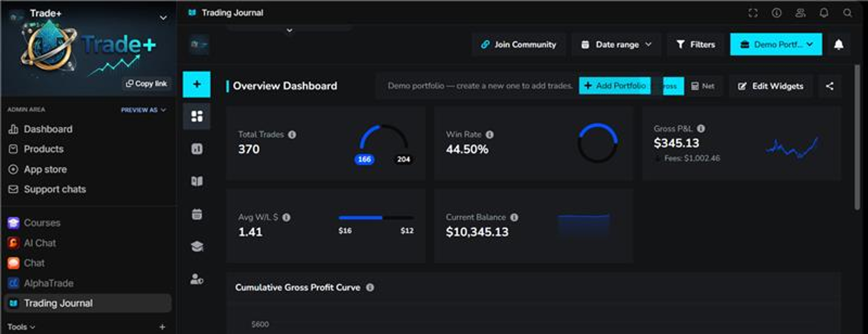Click the Add Portfolio button
The height and width of the screenshot is (334, 868).
tap(615, 86)
